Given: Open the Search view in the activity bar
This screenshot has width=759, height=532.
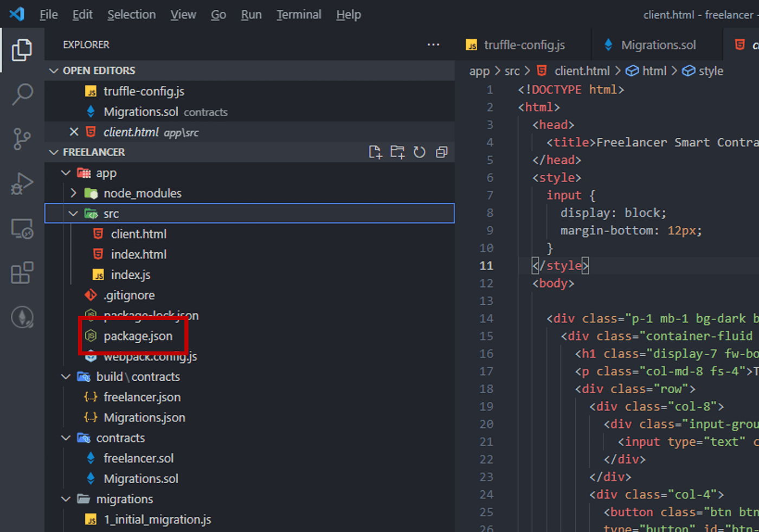Looking at the screenshot, I should point(22,94).
